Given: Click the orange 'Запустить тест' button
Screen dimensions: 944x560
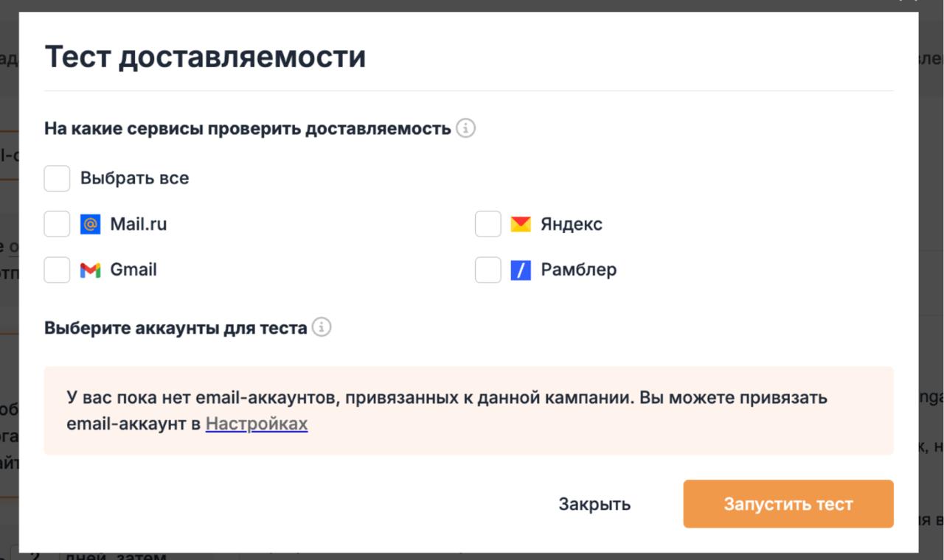Looking at the screenshot, I should pyautogui.click(x=788, y=504).
